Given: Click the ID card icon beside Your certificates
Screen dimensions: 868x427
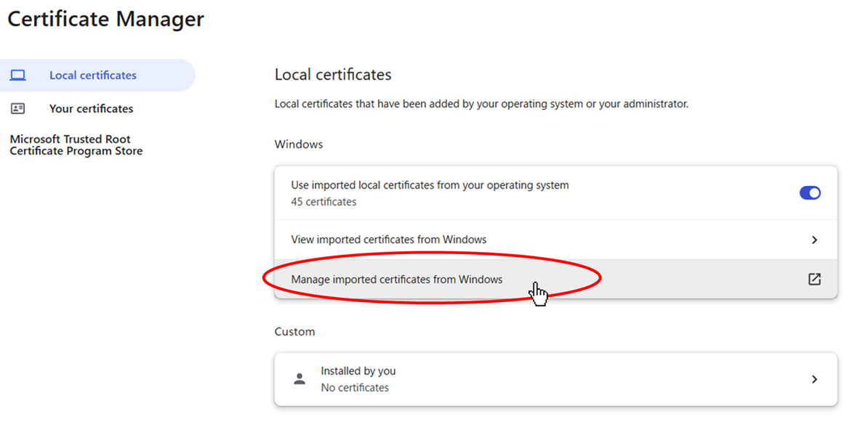Looking at the screenshot, I should click(x=17, y=108).
